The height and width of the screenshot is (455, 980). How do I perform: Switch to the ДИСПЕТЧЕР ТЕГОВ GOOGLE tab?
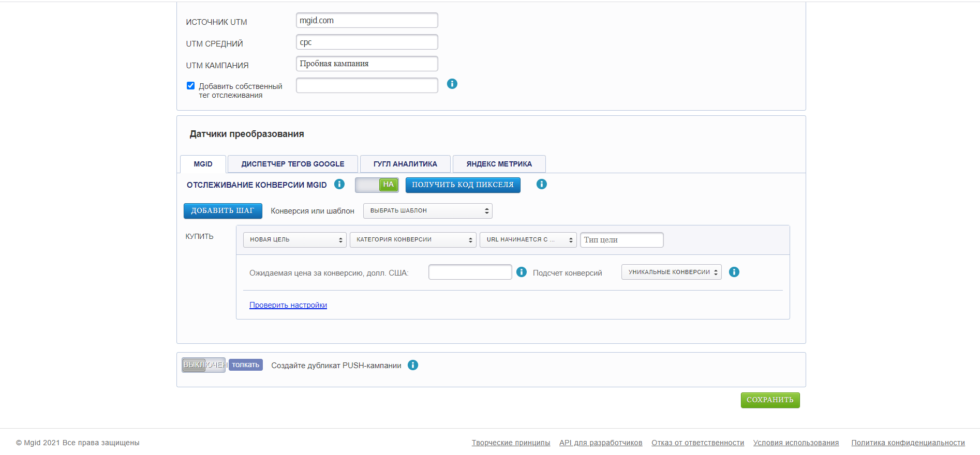[292, 164]
